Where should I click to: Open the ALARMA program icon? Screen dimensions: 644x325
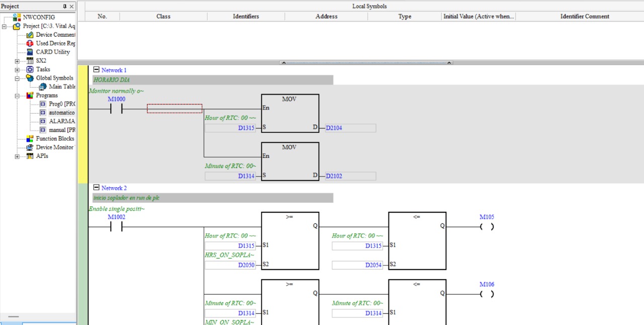pos(43,121)
